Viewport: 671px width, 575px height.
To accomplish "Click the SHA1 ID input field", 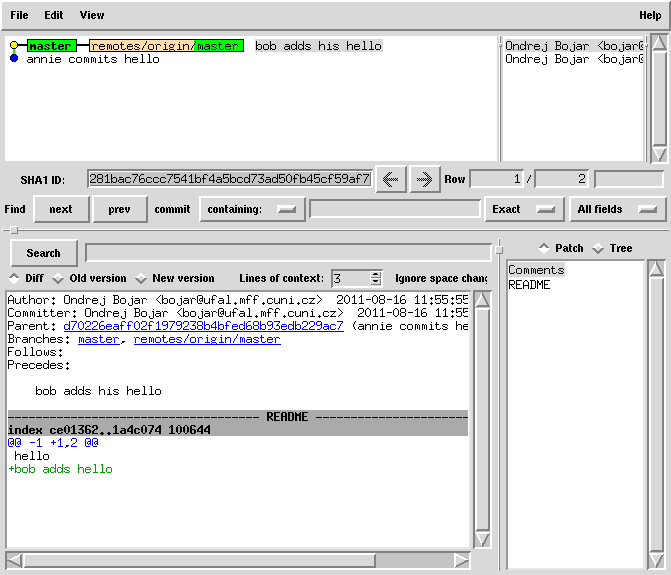I will tap(229, 179).
